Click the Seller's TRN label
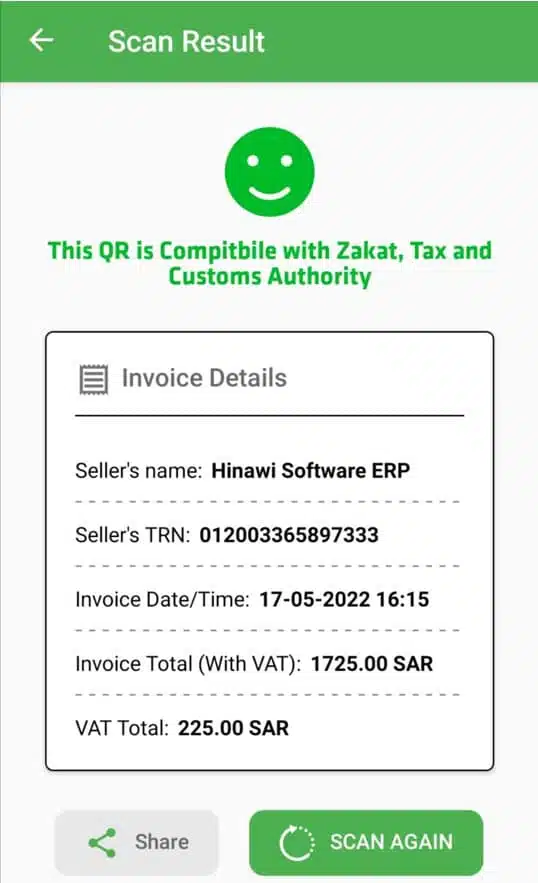Screen dimensions: 538x883 coord(133,534)
